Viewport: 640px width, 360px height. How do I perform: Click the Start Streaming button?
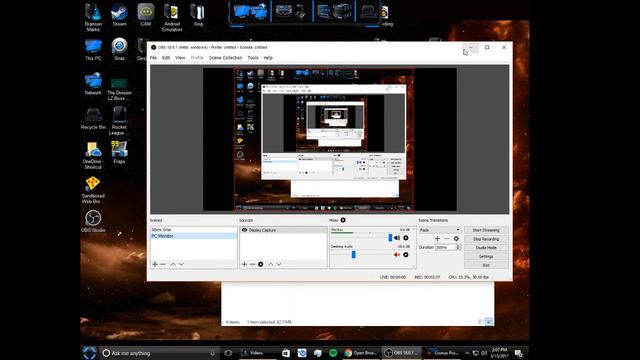point(486,230)
